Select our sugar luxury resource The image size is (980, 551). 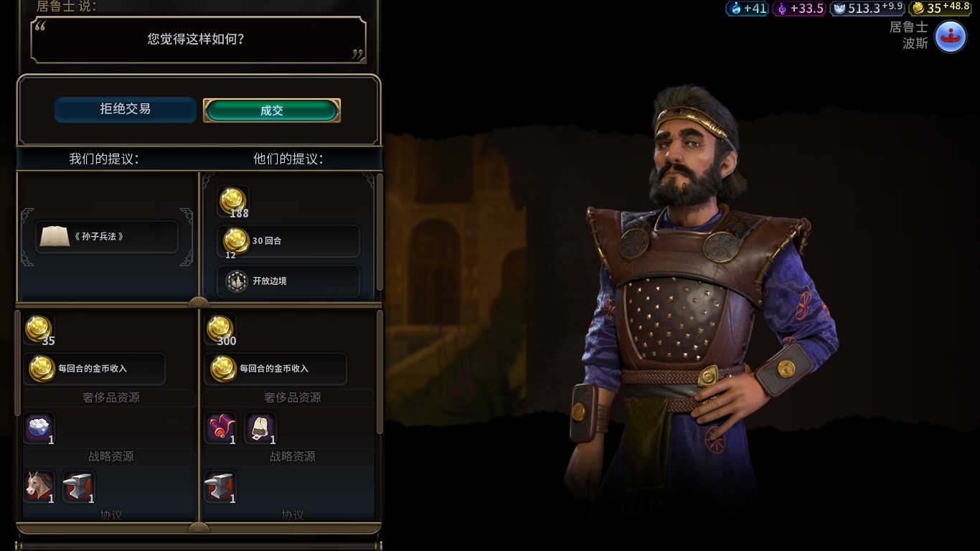39,428
